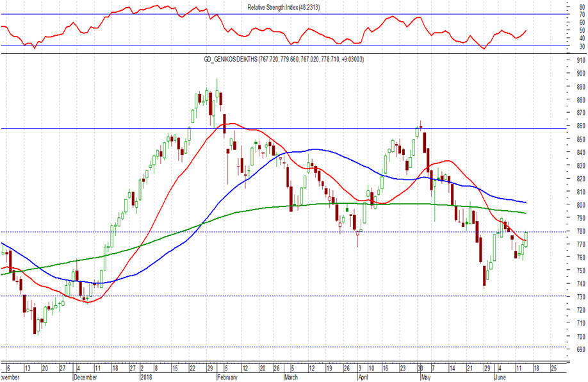Click the 700 price axis label
This screenshot has height=382, width=588.
pyautogui.click(x=581, y=336)
